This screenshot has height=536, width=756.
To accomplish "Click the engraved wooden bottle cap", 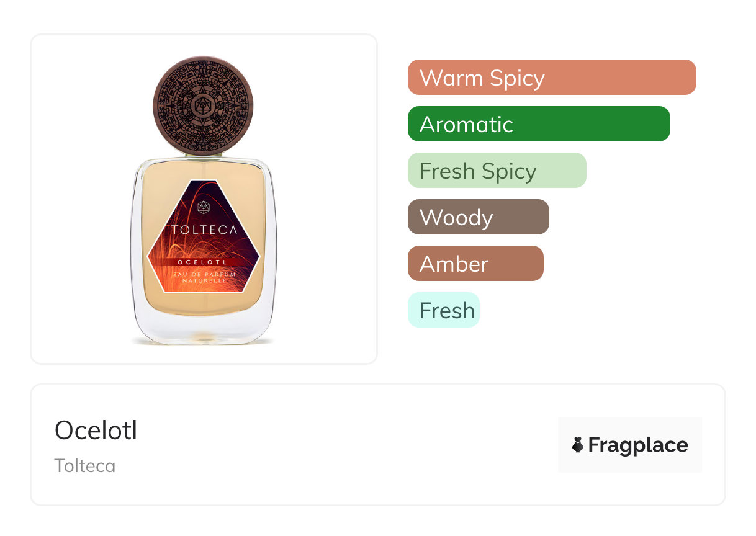I will click(204, 106).
